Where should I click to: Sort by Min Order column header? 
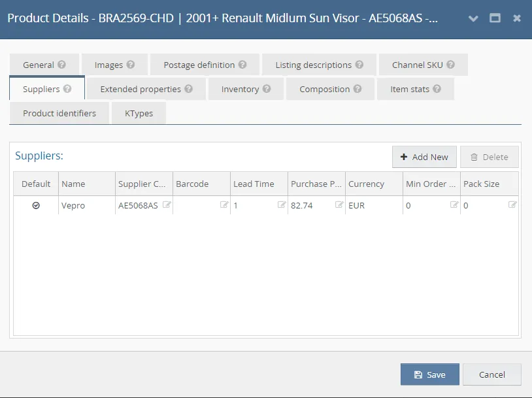tap(431, 184)
